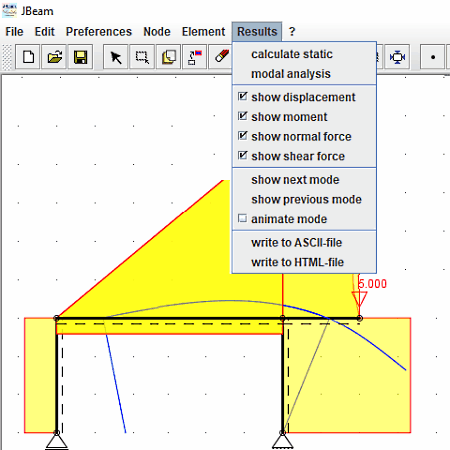Open a file with the folder icon
450x450 pixels.
coord(54,57)
